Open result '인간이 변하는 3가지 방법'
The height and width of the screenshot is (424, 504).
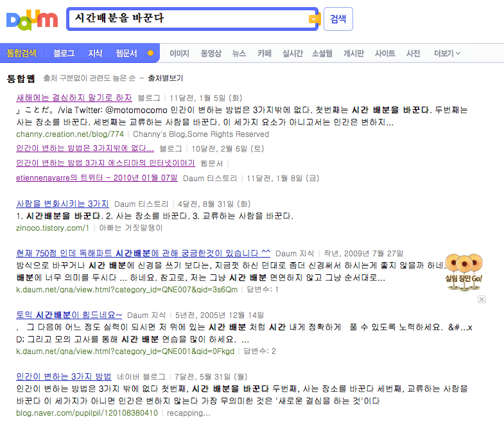(x=64, y=376)
